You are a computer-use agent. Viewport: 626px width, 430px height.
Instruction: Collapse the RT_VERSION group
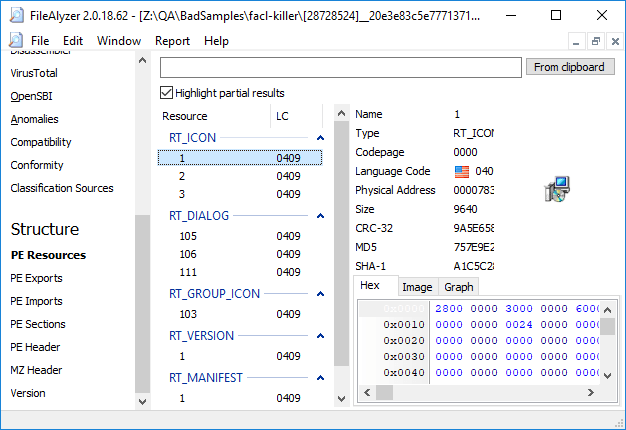320,336
